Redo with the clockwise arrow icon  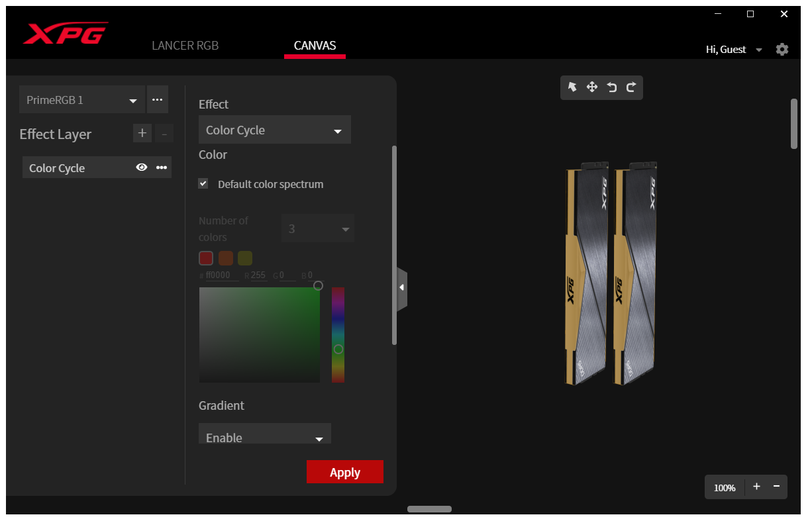point(631,87)
